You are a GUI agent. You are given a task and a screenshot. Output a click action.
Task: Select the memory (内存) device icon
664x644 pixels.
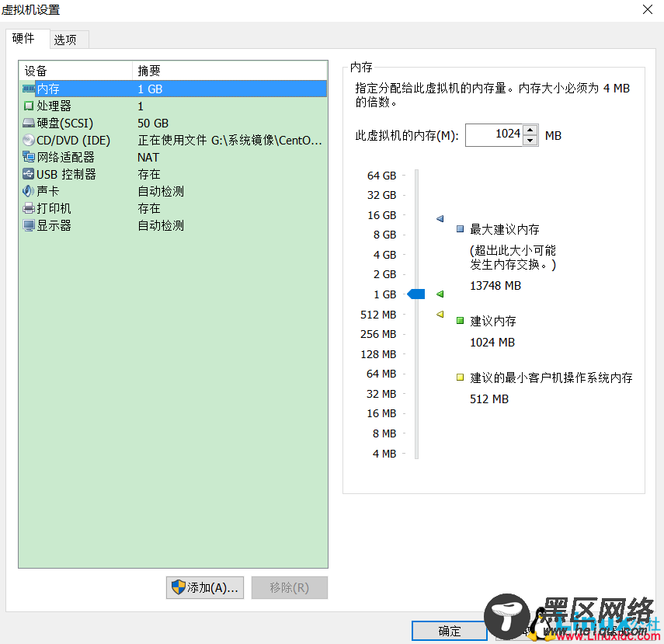[x=29, y=89]
